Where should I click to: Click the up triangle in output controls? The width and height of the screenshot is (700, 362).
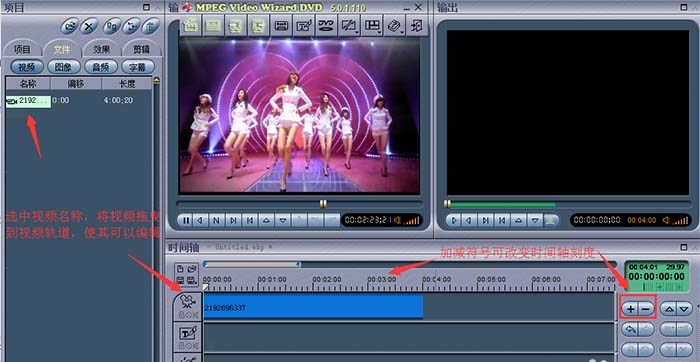pyautogui.click(x=518, y=220)
